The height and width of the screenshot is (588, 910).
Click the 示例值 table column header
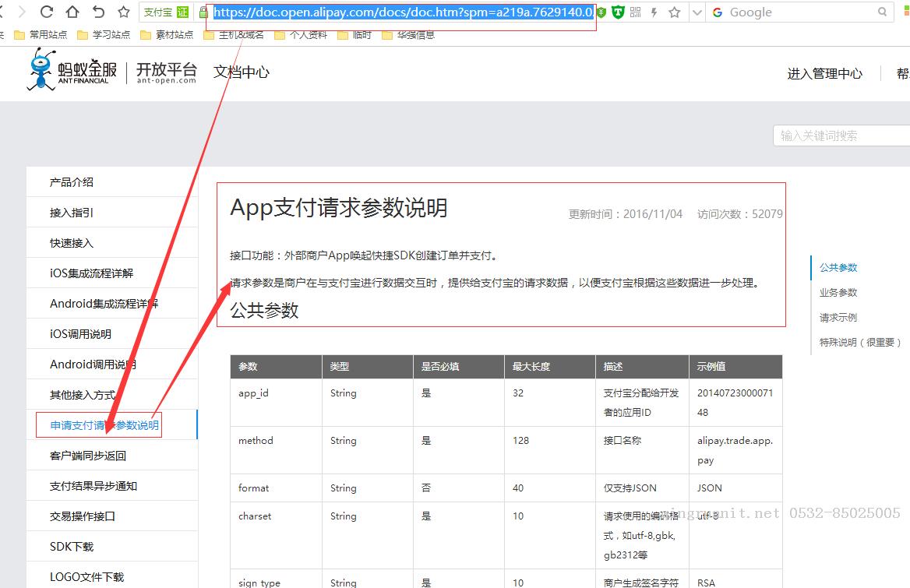[736, 367]
